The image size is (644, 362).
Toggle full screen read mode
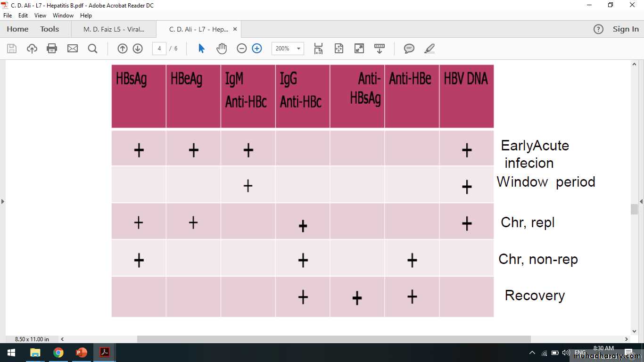pos(359,49)
